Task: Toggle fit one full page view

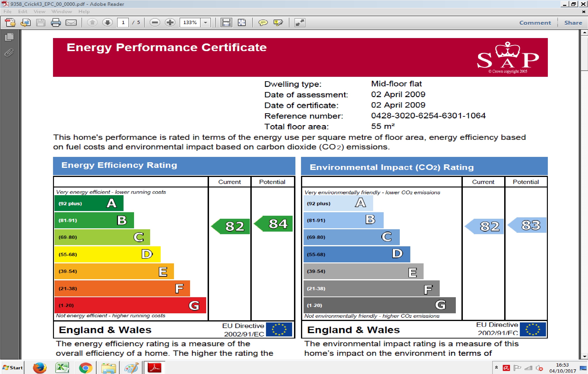Action: 242,23
